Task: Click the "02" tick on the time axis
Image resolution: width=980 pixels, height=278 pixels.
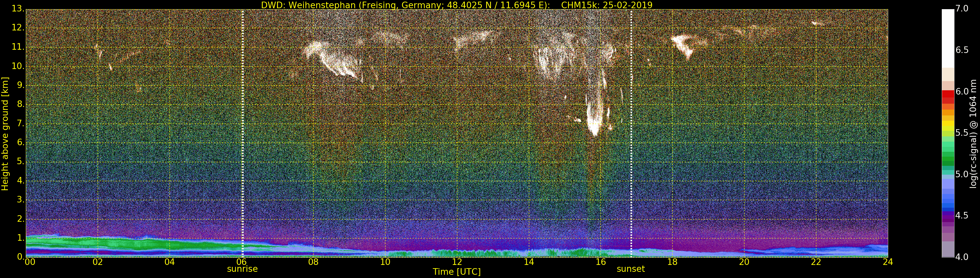Action: coord(98,262)
